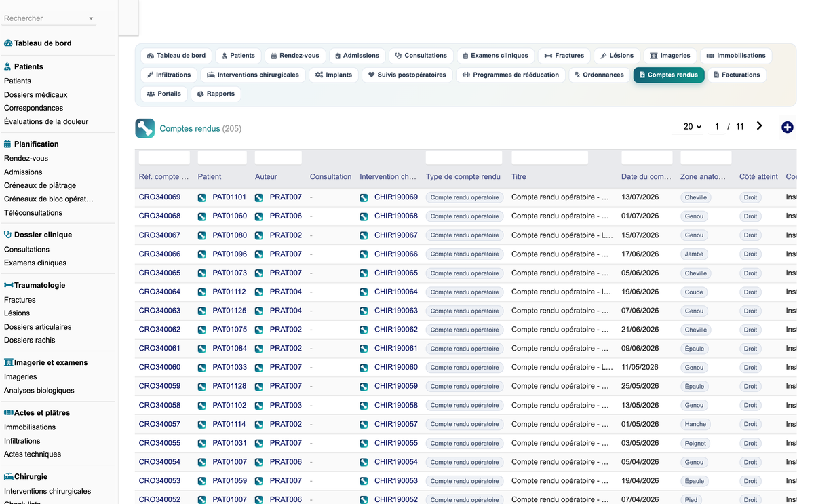Screen dimensions: 814x504
Task: Open the Portails tab
Action: (x=164, y=94)
